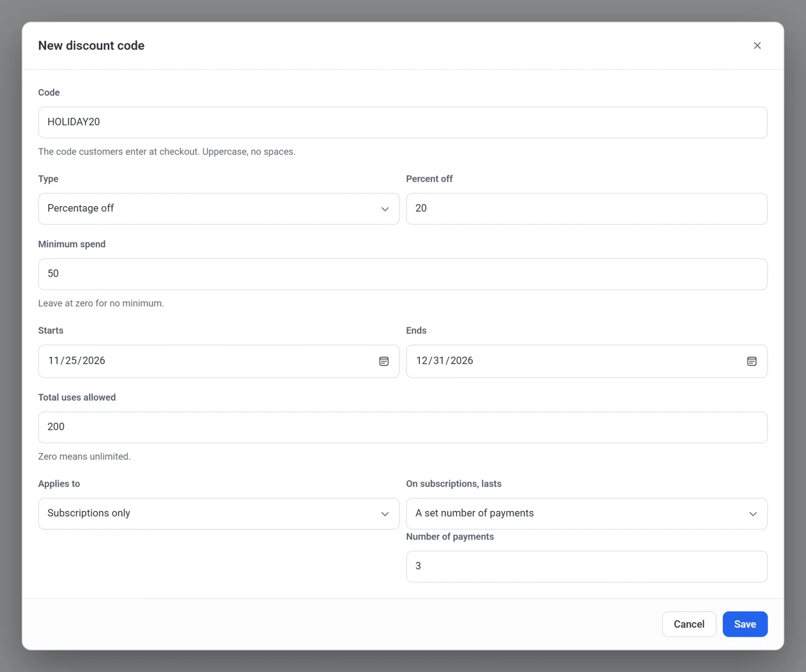
Task: Open the Ends date calendar picker
Action: pyautogui.click(x=752, y=361)
